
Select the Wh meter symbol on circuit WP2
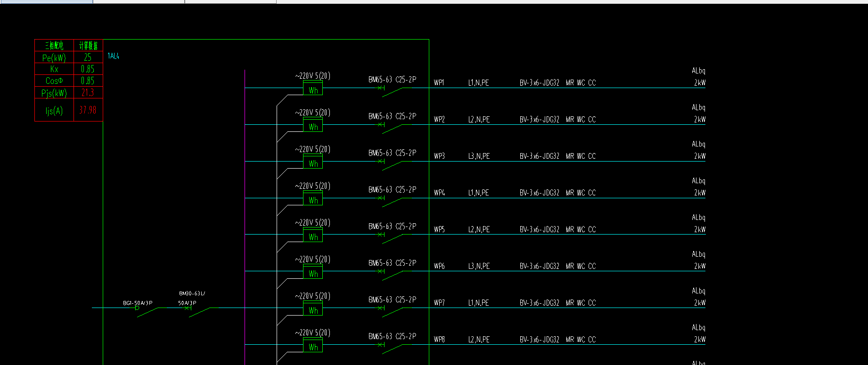(x=313, y=124)
